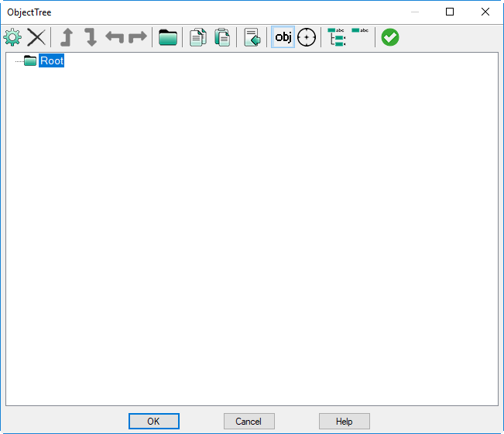Click the gear settings icon in toolbar
Viewport: 504px width, 434px height.
tap(12, 37)
